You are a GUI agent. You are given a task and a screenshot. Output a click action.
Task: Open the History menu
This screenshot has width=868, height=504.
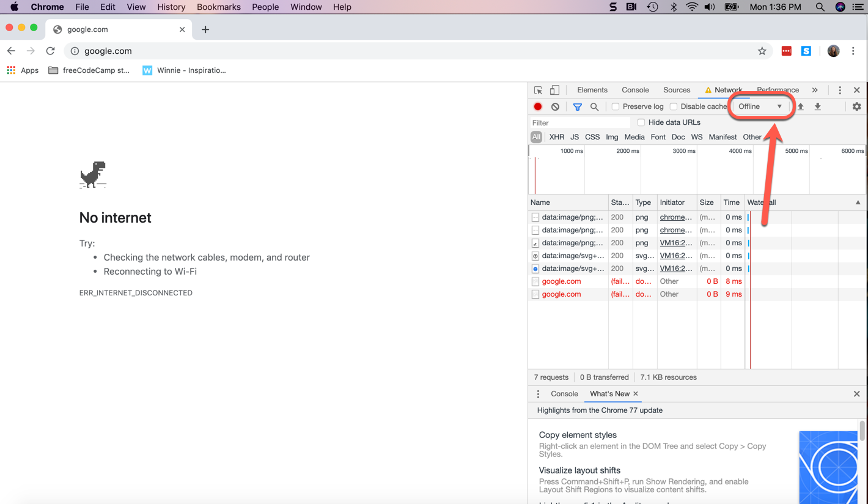[x=171, y=7]
